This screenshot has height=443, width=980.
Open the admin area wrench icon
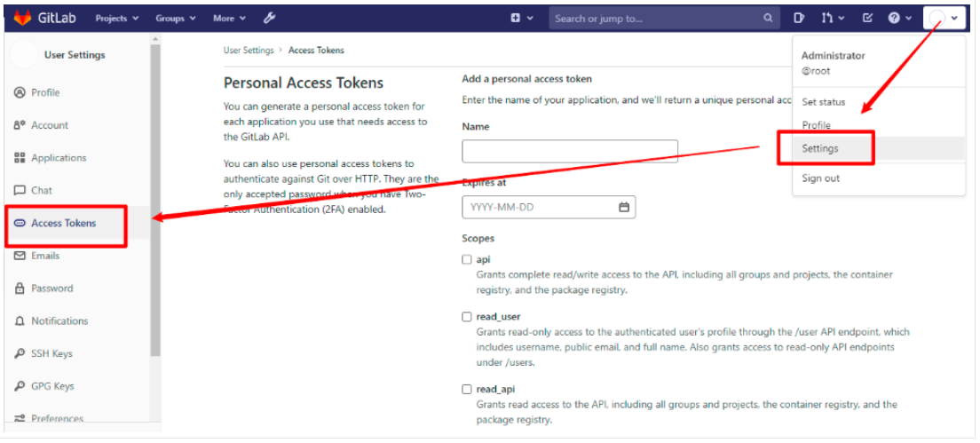click(269, 18)
